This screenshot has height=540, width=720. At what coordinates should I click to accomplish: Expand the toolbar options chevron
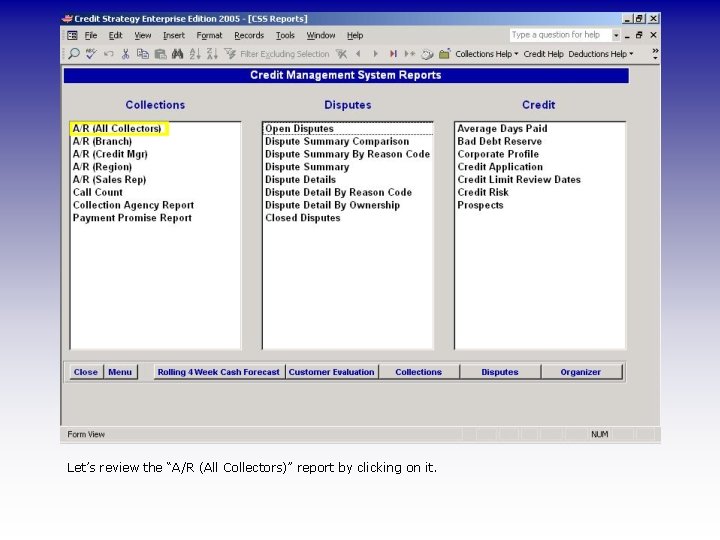655,54
